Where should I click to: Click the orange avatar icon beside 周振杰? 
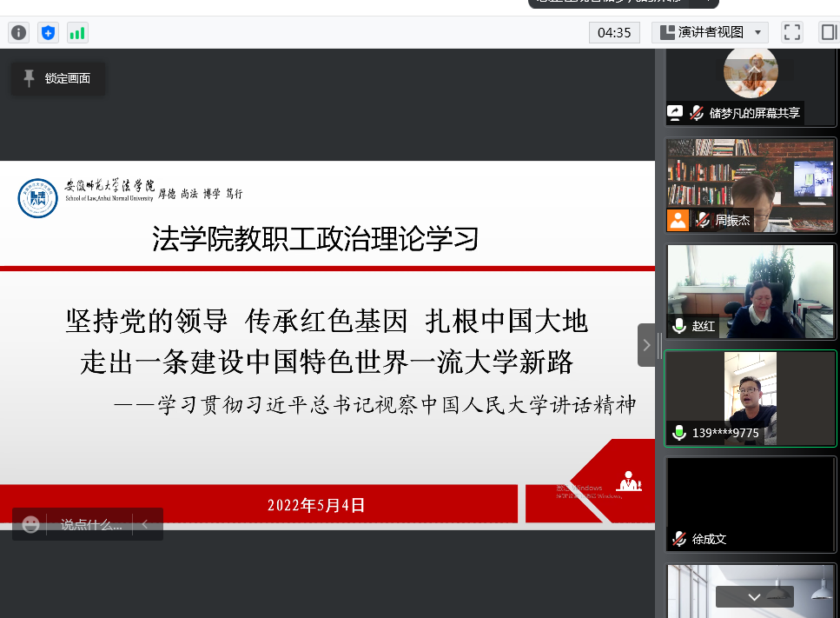point(678,220)
